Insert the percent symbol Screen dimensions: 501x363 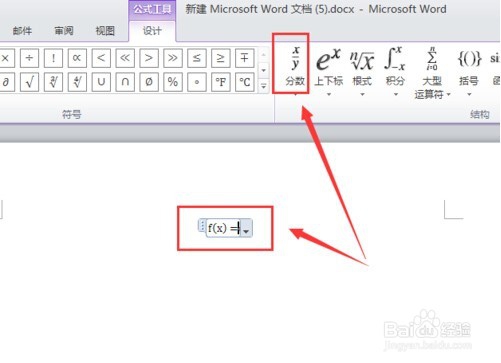tap(173, 82)
